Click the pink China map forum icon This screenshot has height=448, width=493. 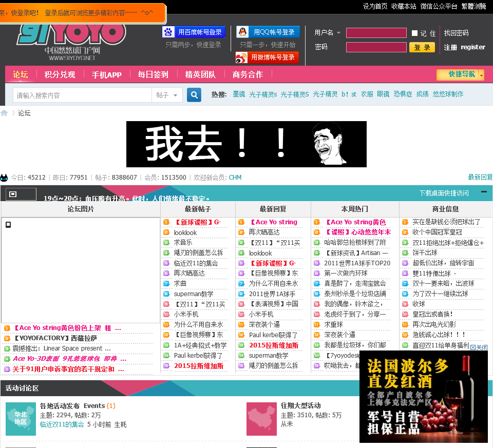tap(261, 419)
